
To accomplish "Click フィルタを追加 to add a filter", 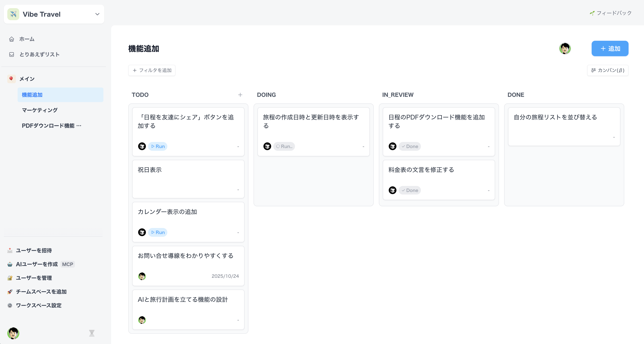I will pyautogui.click(x=151, y=70).
